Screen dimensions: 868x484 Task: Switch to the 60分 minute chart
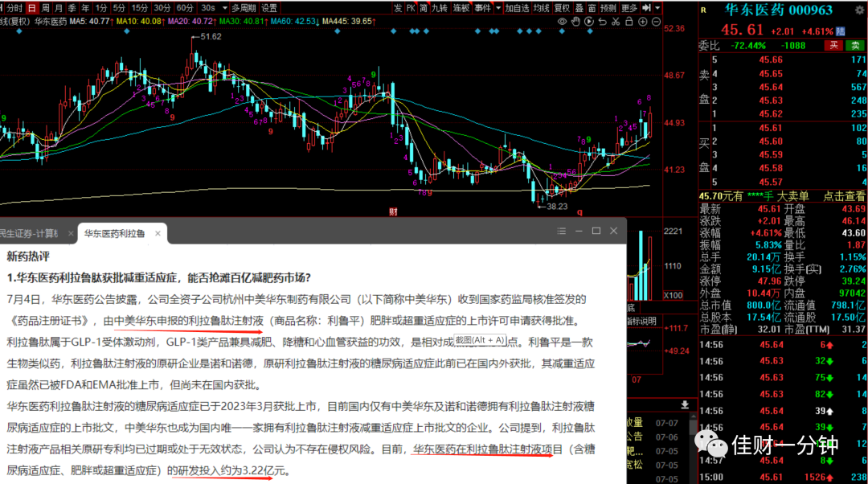[185, 8]
